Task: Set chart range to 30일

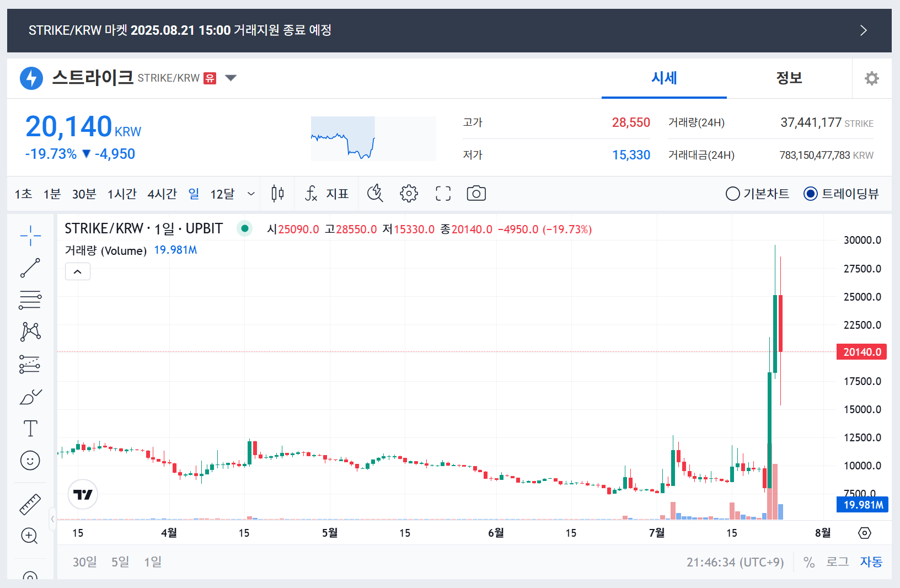Action: (x=84, y=562)
